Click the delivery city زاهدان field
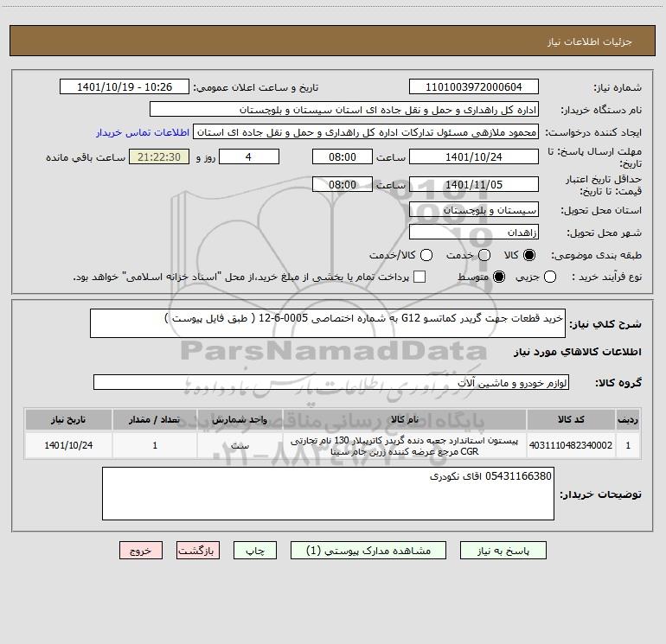Image resolution: width=666 pixels, height=644 pixels. (x=474, y=233)
